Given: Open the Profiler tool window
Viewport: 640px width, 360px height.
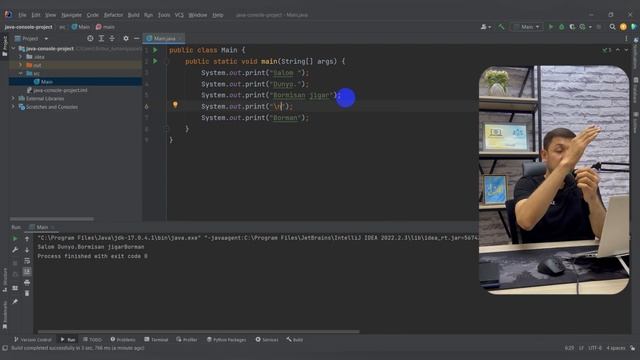Looking at the screenshot, I should click(x=187, y=340).
